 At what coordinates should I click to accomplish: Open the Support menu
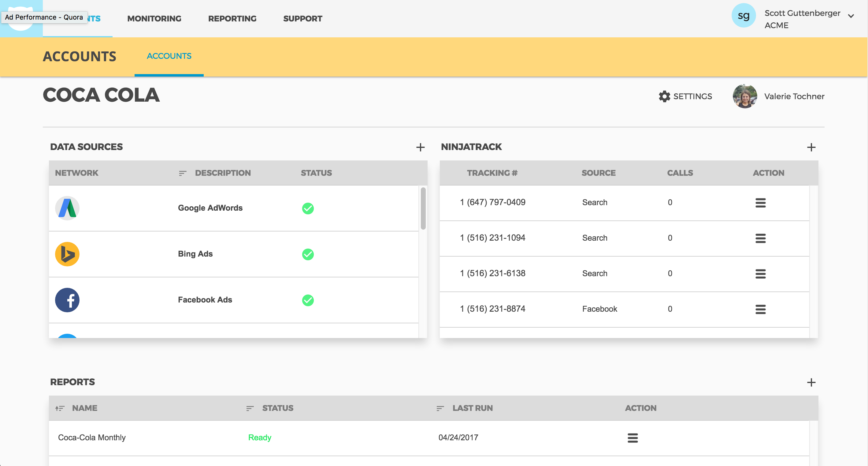[302, 19]
